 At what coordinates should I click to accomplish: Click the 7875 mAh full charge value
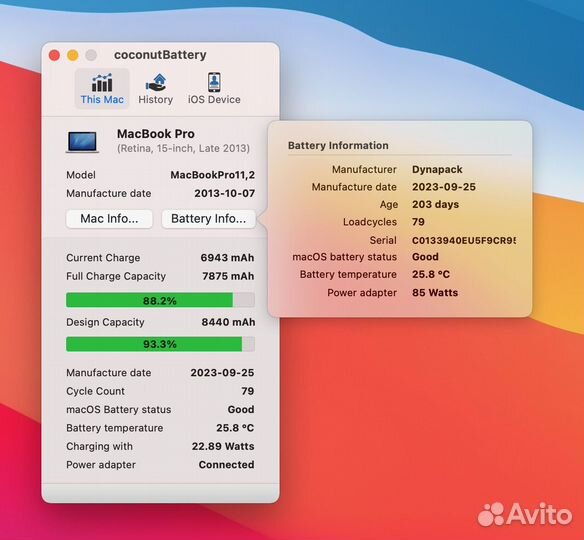(228, 276)
